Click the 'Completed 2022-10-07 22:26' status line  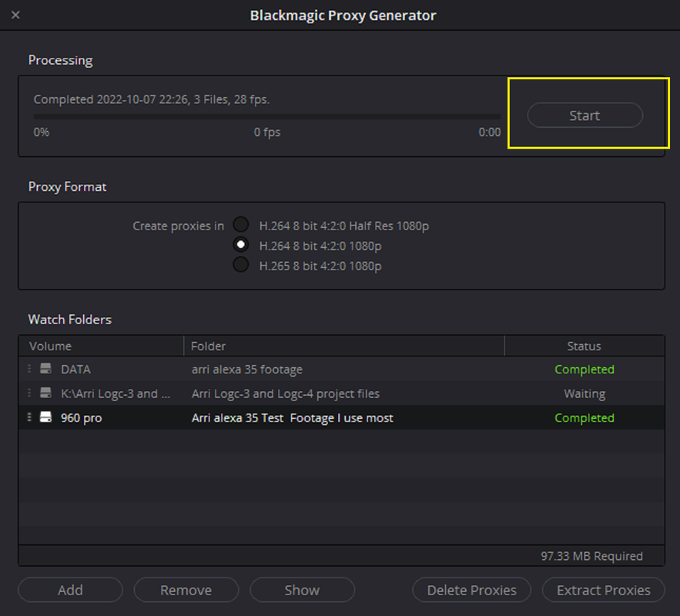tap(152, 99)
